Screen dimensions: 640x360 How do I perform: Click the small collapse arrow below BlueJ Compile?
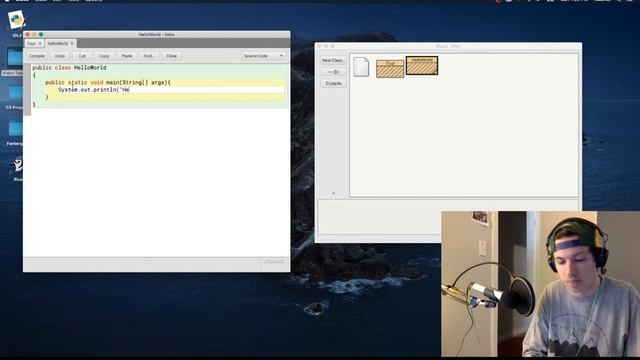tap(333, 193)
